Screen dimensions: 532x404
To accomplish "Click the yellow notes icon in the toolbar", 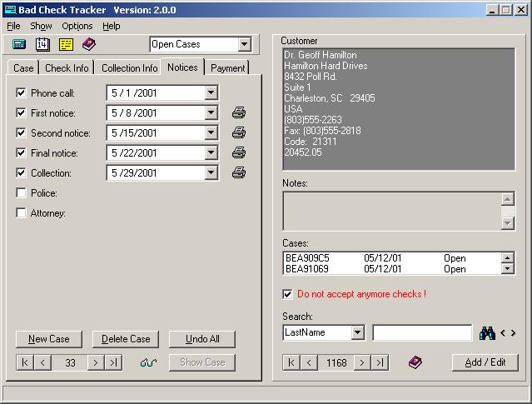I will [66, 44].
